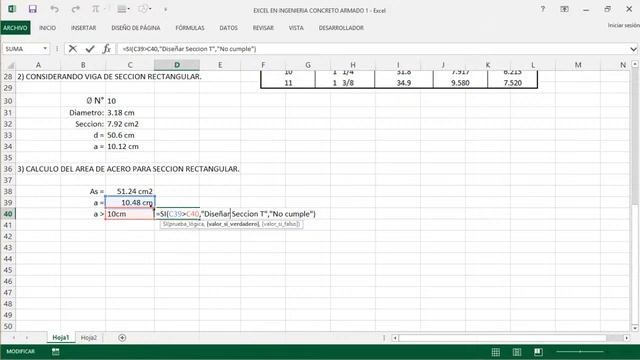The width and height of the screenshot is (640, 360).
Task: Select row 40 header
Action: coord(8,214)
